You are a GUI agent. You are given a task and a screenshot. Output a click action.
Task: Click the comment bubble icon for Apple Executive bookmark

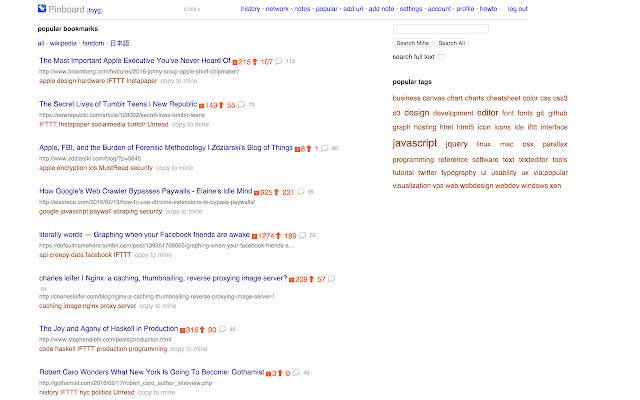tap(278, 61)
